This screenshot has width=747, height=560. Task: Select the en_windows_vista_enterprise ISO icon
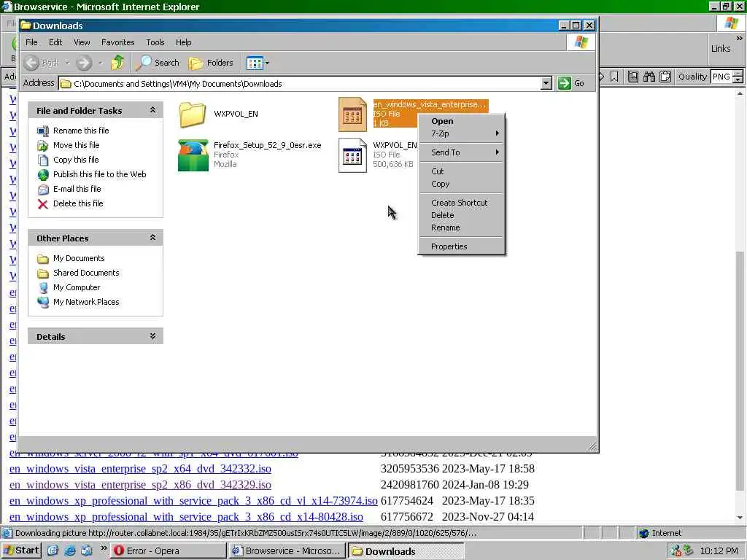tap(352, 114)
